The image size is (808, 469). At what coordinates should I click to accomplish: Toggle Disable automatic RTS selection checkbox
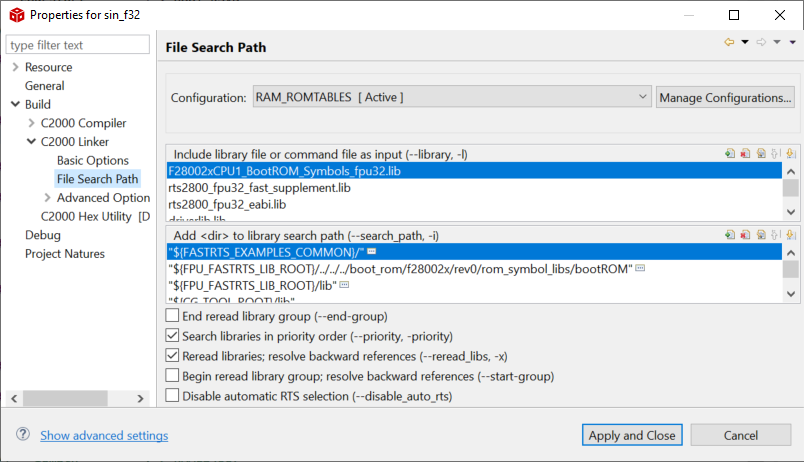point(172,396)
